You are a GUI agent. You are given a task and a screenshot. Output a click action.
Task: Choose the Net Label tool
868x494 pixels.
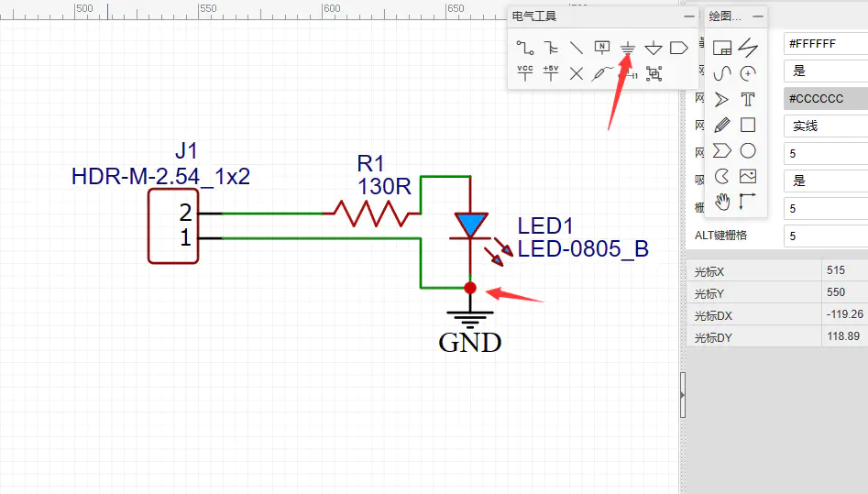pyautogui.click(x=601, y=48)
